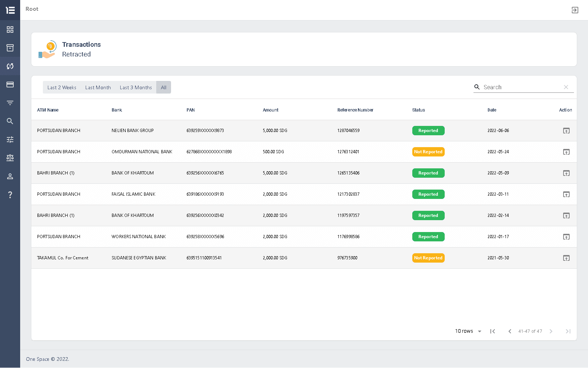Open action for NELIEN BANK GROUP transaction
This screenshot has width=588, height=368.
(566, 131)
